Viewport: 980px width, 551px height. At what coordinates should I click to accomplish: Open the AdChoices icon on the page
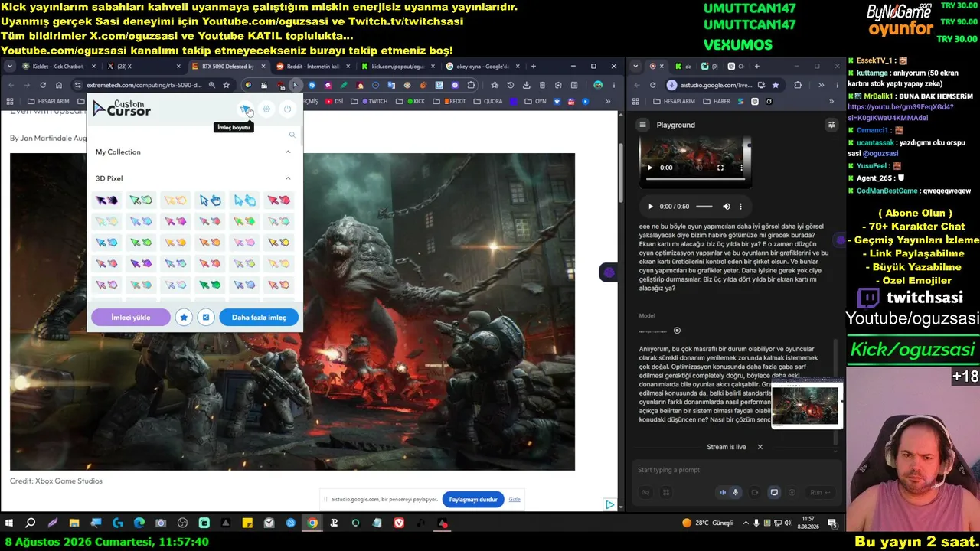pos(609,504)
